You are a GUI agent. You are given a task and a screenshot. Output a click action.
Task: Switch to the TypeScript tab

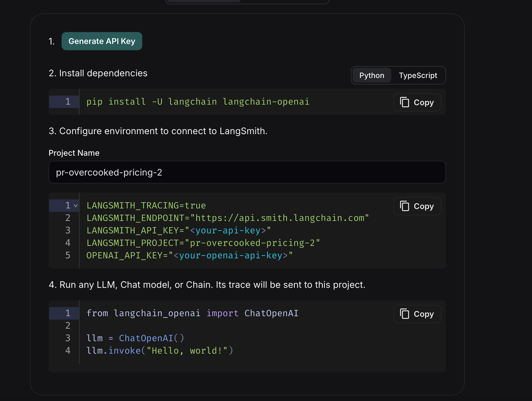pos(418,75)
